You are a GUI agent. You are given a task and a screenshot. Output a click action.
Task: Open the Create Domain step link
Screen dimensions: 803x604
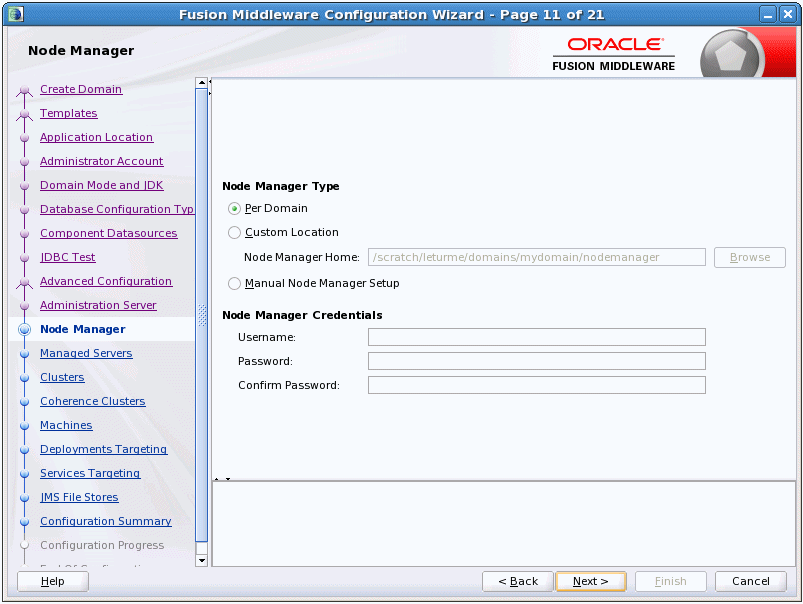tap(81, 89)
